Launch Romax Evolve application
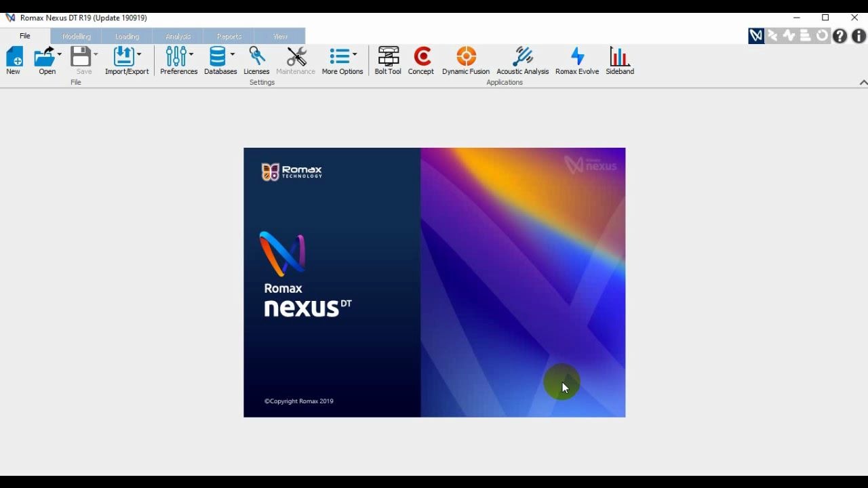 tap(577, 57)
